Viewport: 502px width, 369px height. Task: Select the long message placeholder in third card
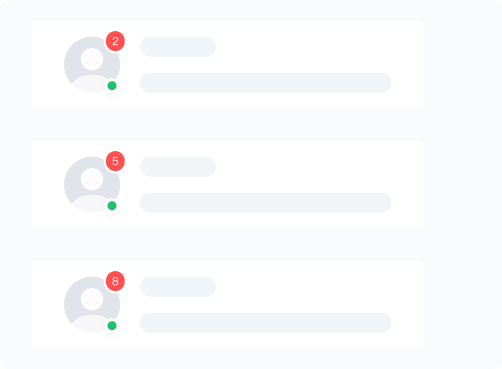coord(265,323)
